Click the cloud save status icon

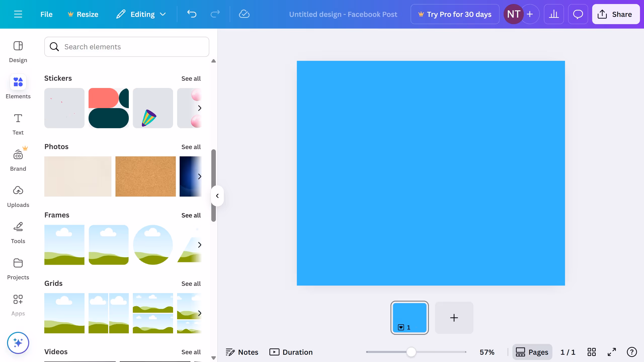[244, 14]
